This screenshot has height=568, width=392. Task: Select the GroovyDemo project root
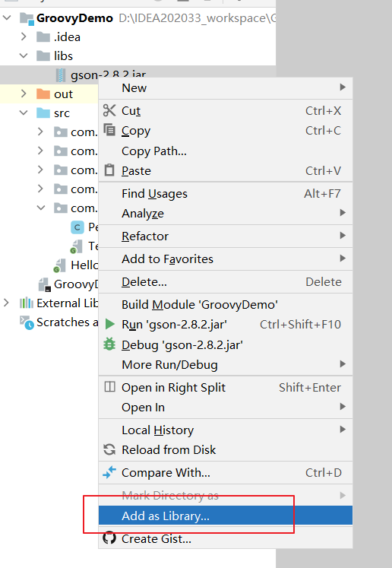point(74,17)
